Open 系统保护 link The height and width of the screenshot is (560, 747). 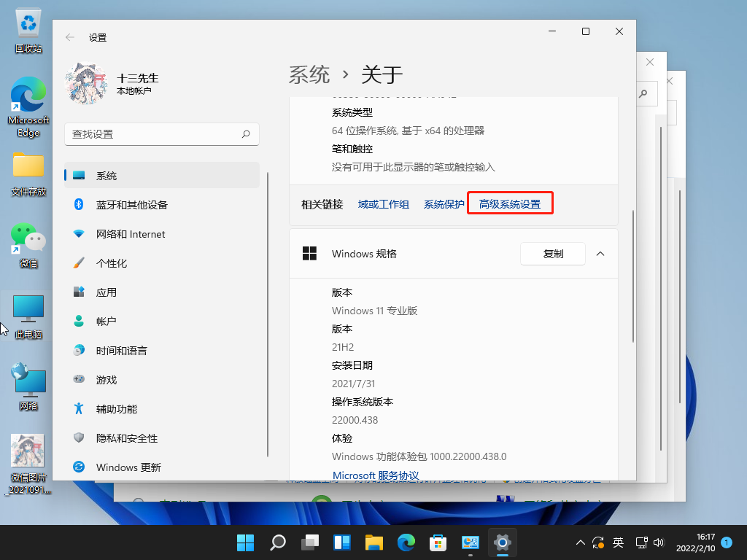pos(444,205)
